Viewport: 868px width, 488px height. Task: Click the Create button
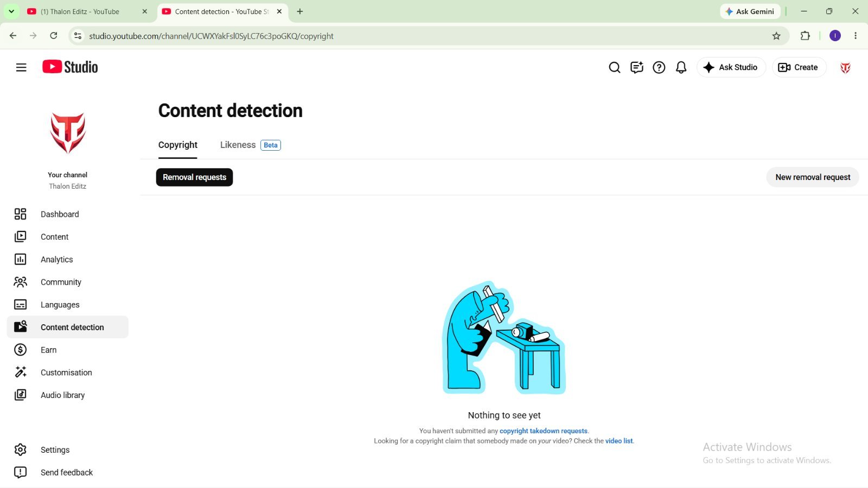tap(799, 67)
